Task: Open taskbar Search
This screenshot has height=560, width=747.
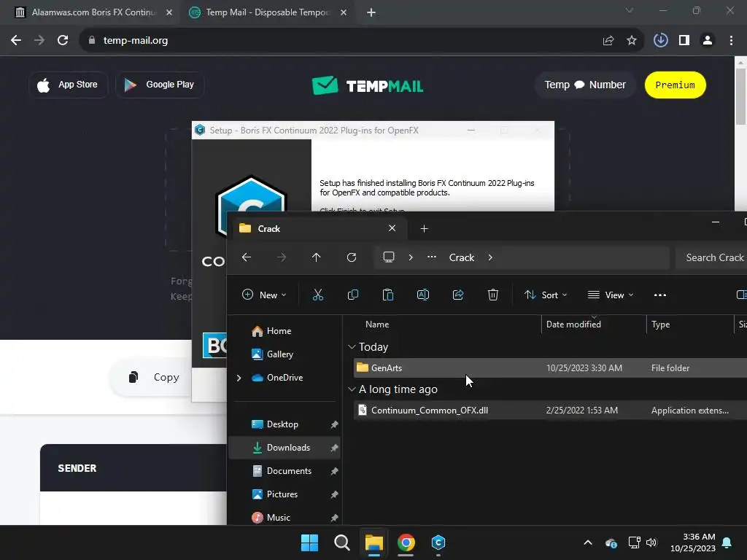Action: [341, 542]
